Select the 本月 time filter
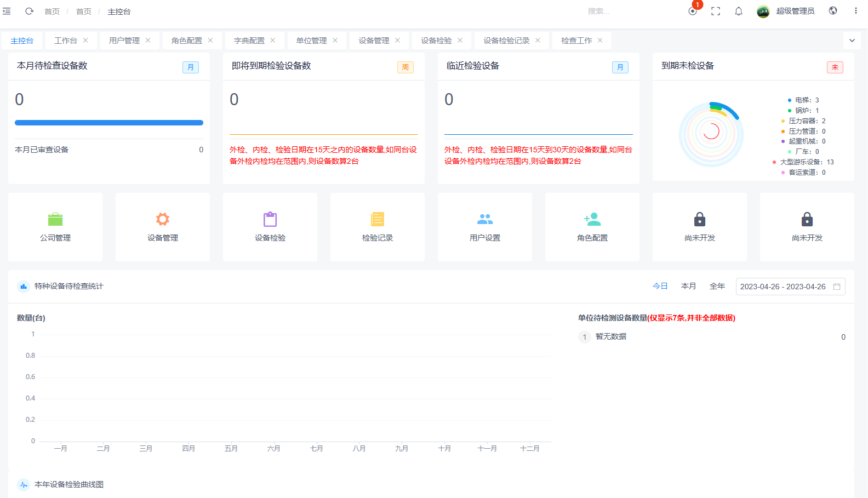 (689, 287)
